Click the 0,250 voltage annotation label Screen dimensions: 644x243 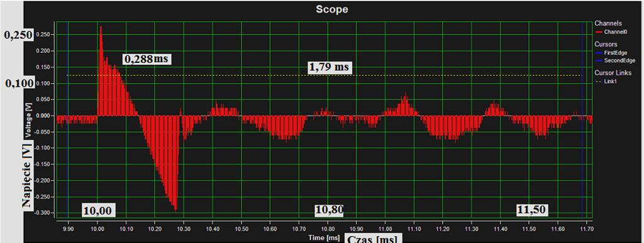click(18, 35)
